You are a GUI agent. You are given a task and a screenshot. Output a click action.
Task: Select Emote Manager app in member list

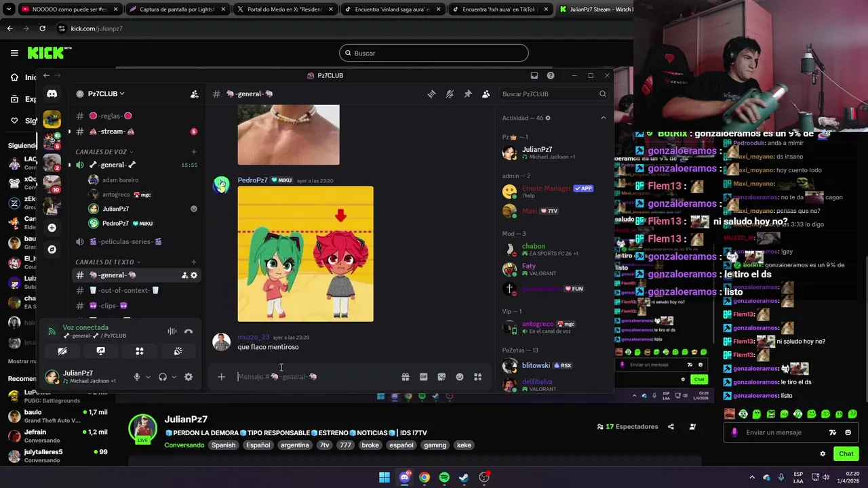pos(553,192)
